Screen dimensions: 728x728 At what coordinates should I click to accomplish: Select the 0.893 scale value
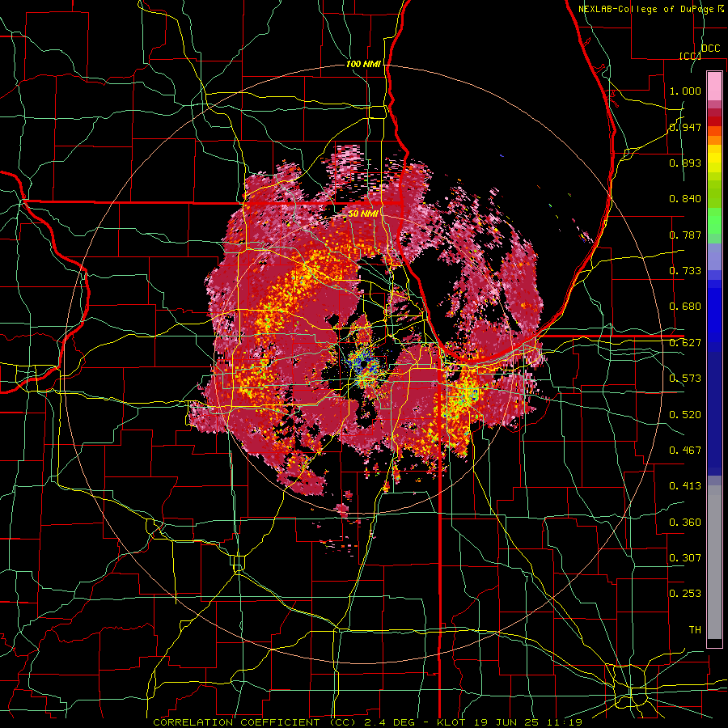pyautogui.click(x=685, y=163)
